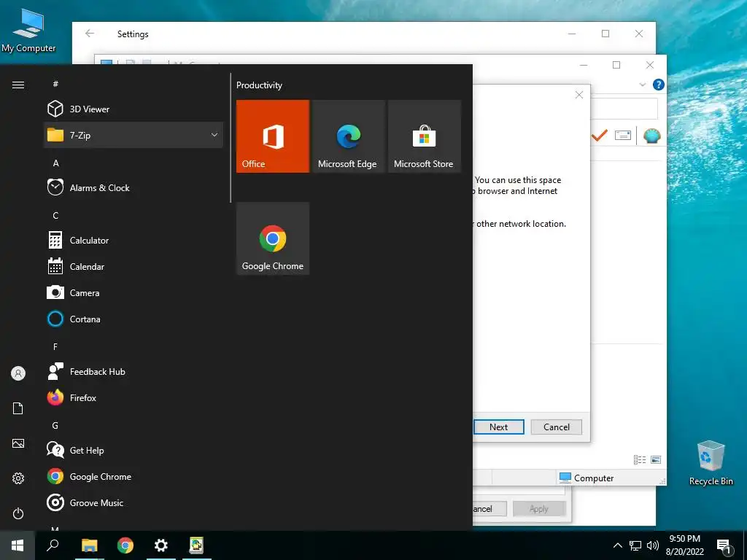Click the Office tile

pyautogui.click(x=273, y=136)
